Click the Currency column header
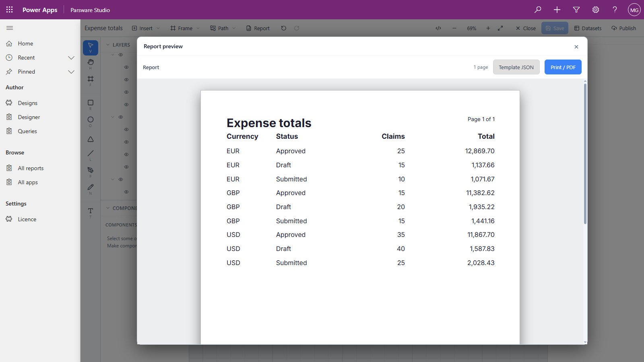 click(242, 136)
